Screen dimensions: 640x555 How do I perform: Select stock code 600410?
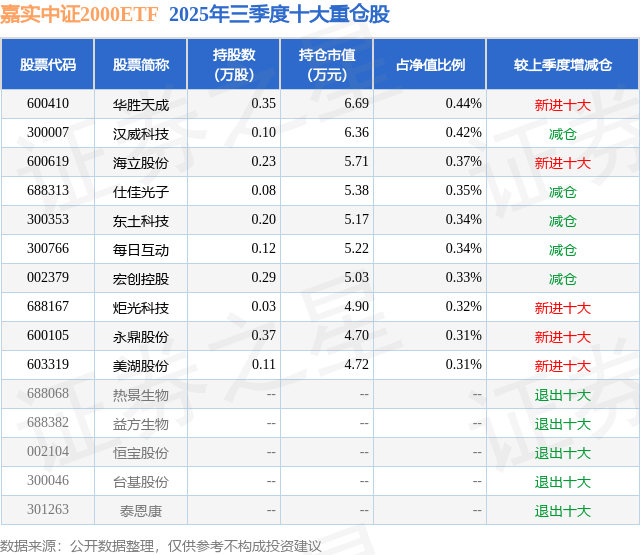(48, 104)
